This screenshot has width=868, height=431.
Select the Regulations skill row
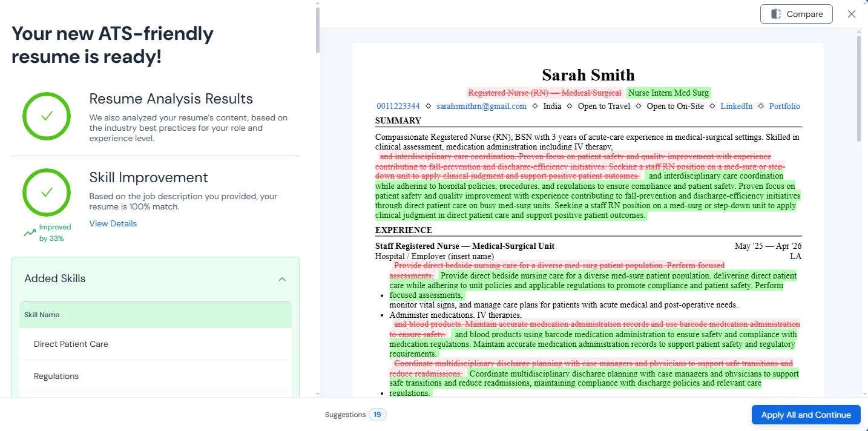[56, 376]
